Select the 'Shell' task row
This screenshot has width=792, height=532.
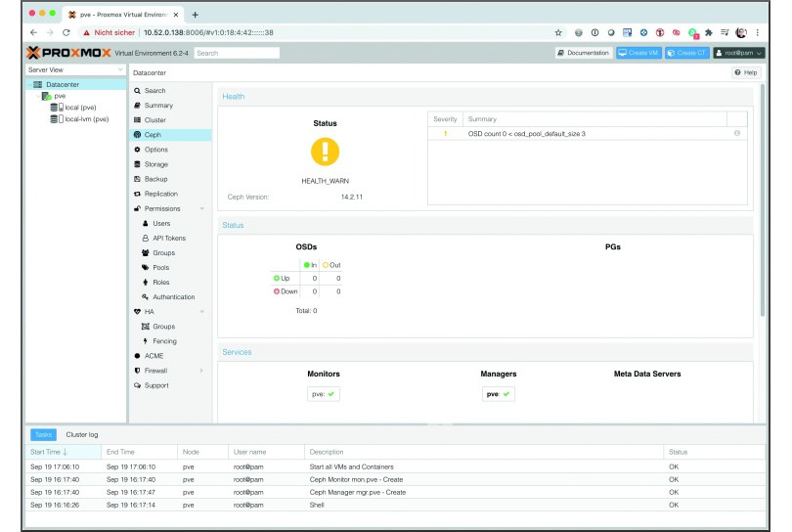pyautogui.click(x=395, y=505)
